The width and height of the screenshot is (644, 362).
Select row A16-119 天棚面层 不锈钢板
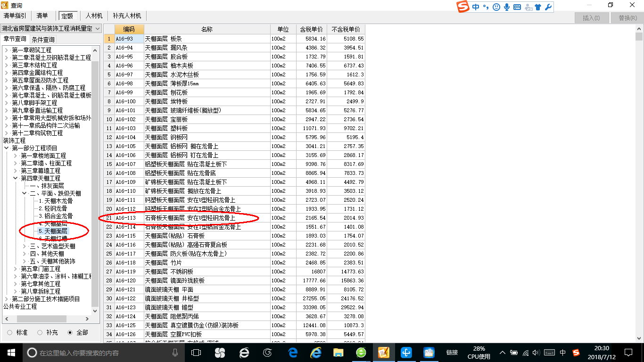pyautogui.click(x=235, y=271)
